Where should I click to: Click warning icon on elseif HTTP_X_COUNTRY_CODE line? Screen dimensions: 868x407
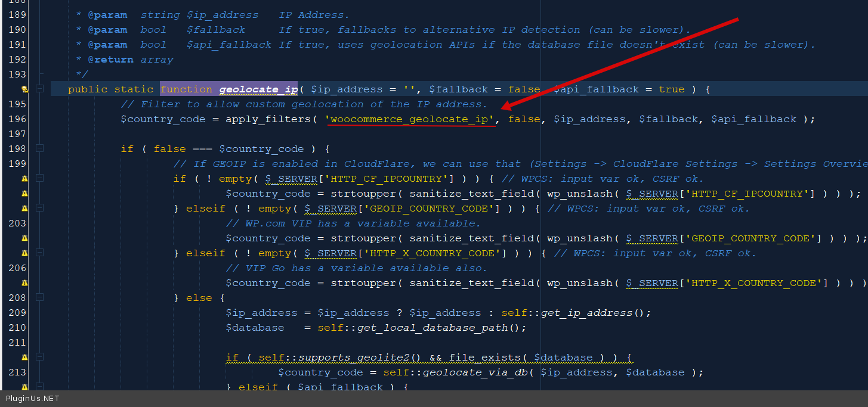(x=24, y=253)
